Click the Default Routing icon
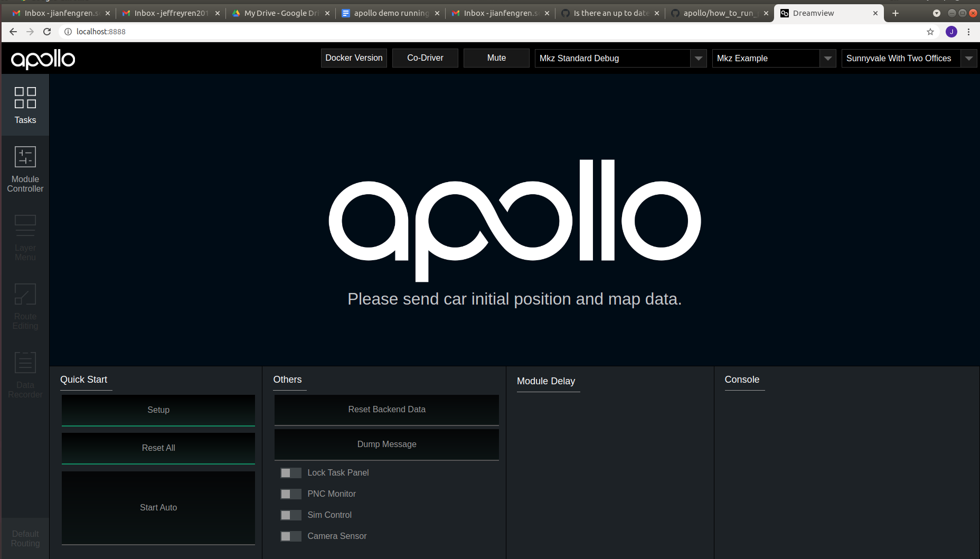 pyautogui.click(x=25, y=536)
